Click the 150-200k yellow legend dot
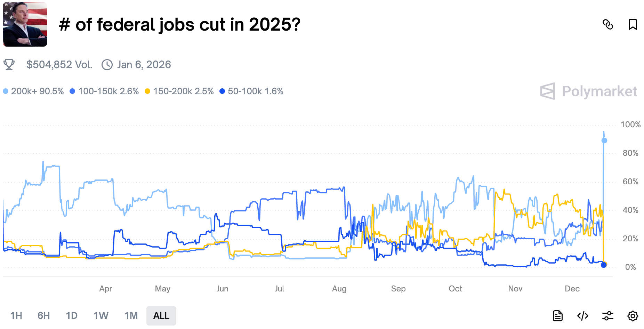Viewport: 644px width, 329px height. pos(147,91)
